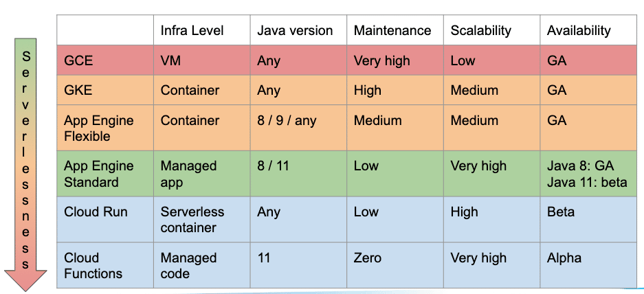The image size is (644, 294).
Task: Click the GKE row label
Action: pos(78,90)
